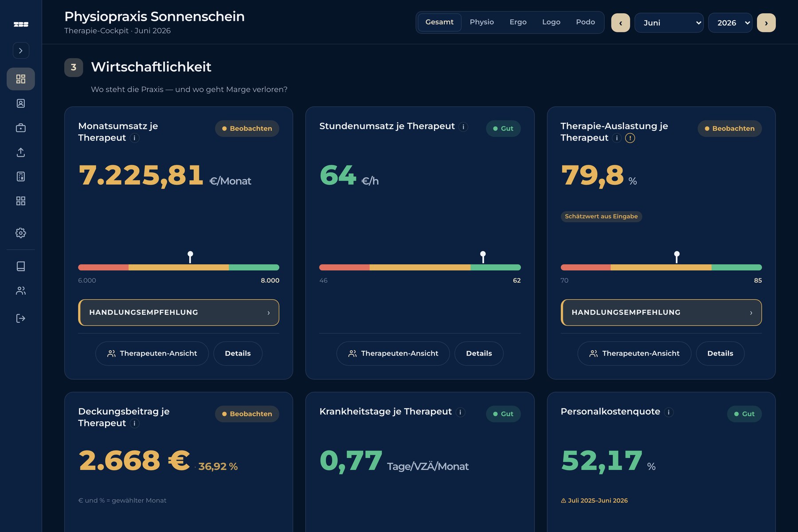The height and width of the screenshot is (532, 798).
Task: Click the app logo at top of sidebar
Action: (x=21, y=24)
